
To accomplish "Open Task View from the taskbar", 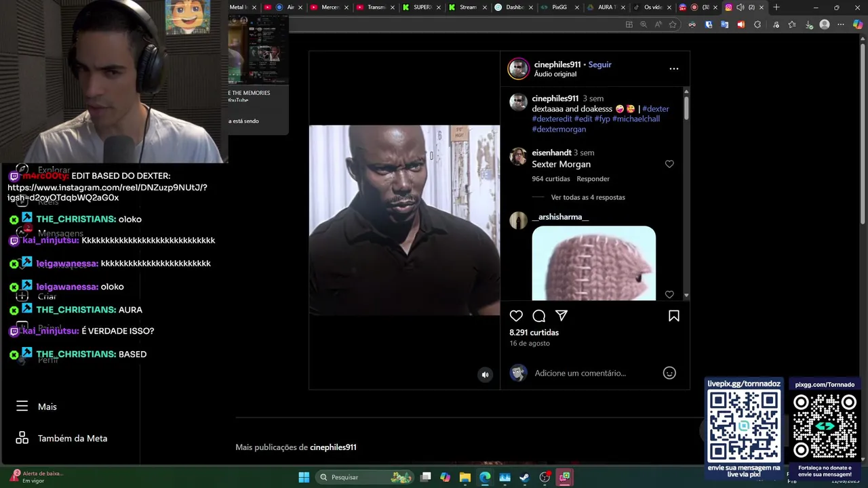I will 425,477.
